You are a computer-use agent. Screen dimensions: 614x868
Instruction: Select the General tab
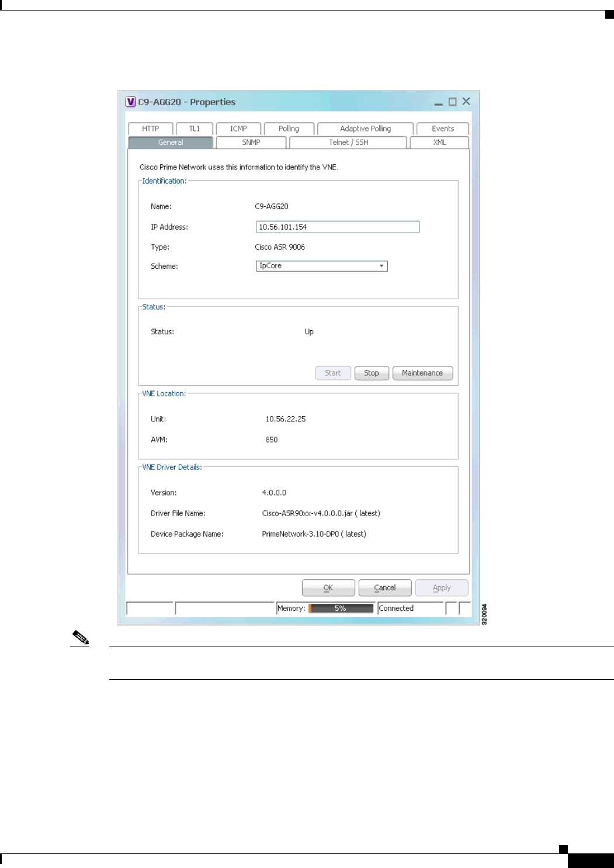(x=171, y=143)
